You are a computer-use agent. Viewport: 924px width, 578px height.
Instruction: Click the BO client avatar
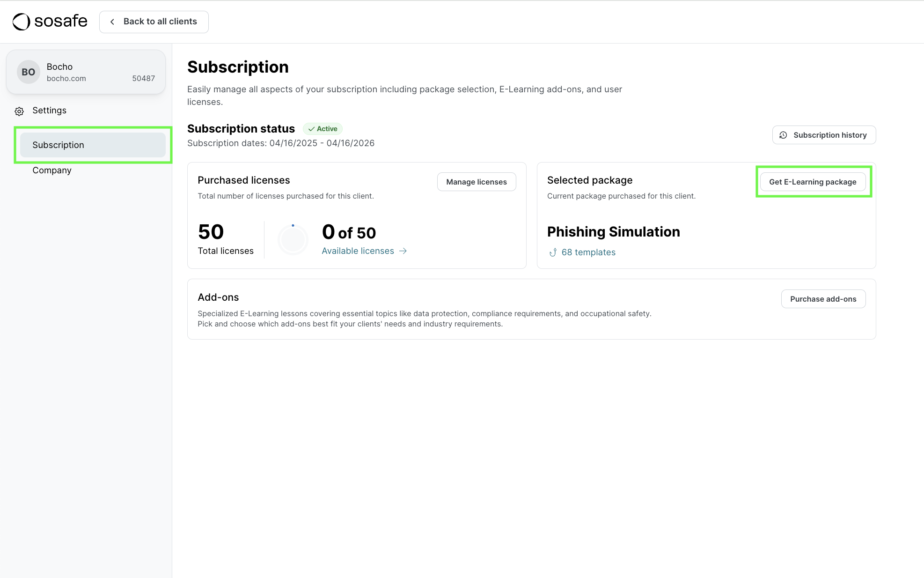click(28, 72)
